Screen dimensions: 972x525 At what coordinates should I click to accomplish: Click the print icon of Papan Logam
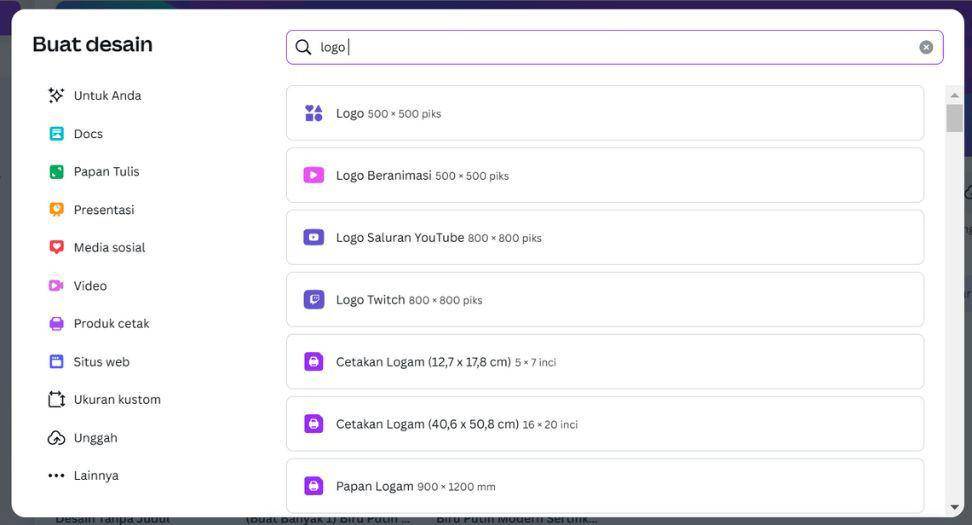(314, 486)
